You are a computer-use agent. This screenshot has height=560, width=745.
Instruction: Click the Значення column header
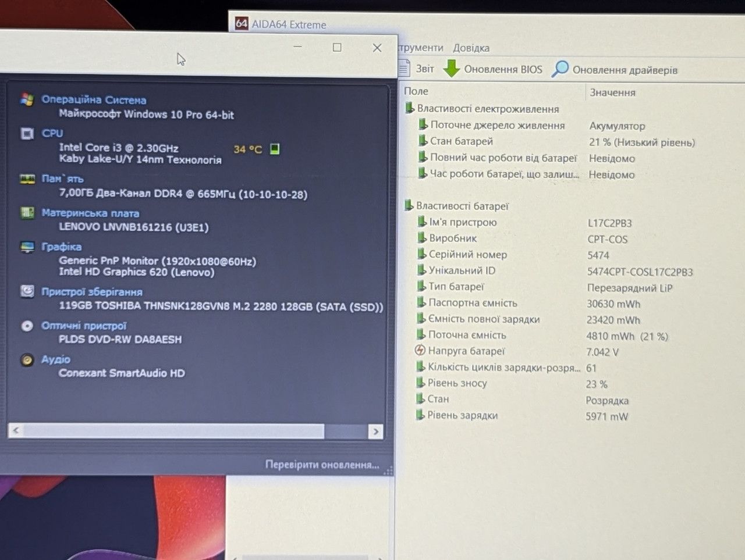click(x=612, y=92)
